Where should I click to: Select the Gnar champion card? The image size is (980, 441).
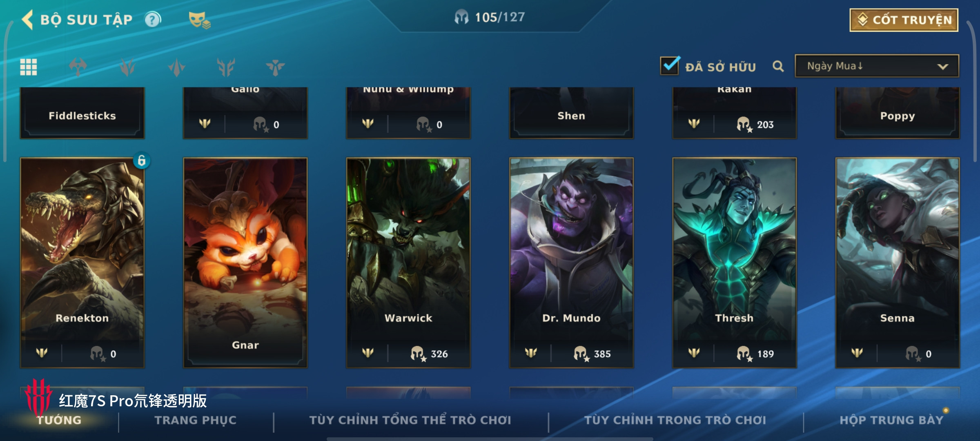(x=245, y=263)
